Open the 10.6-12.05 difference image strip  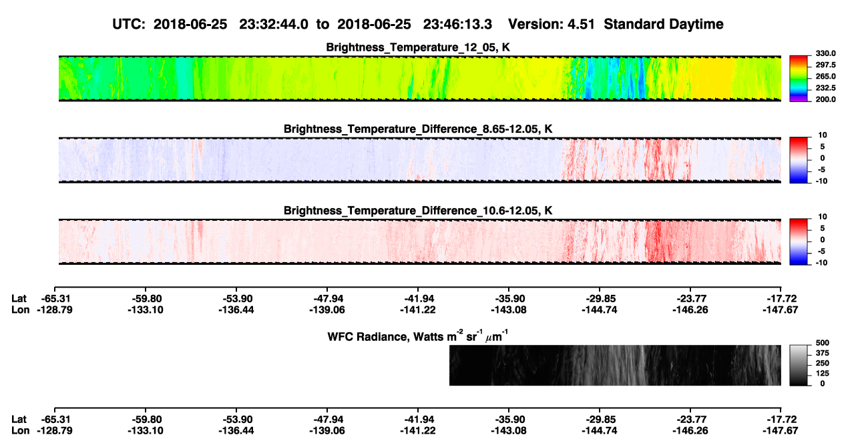pos(420,242)
